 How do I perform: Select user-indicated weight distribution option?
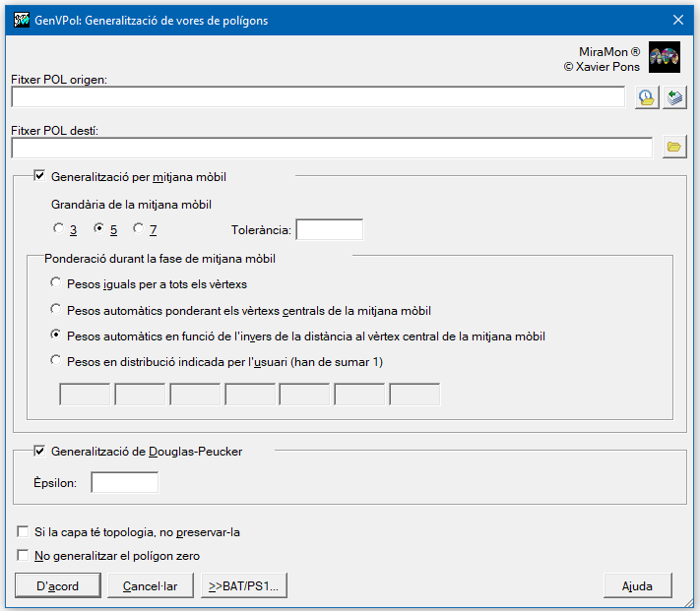55,360
